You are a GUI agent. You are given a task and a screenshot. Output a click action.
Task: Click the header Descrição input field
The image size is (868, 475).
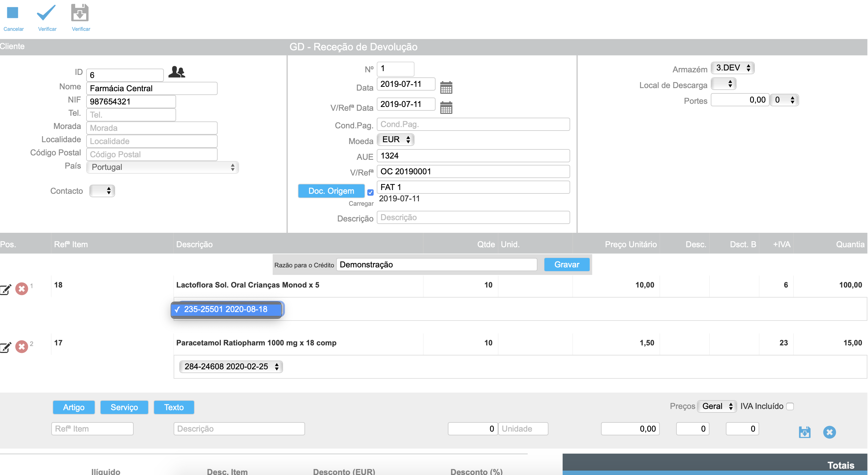473,217
